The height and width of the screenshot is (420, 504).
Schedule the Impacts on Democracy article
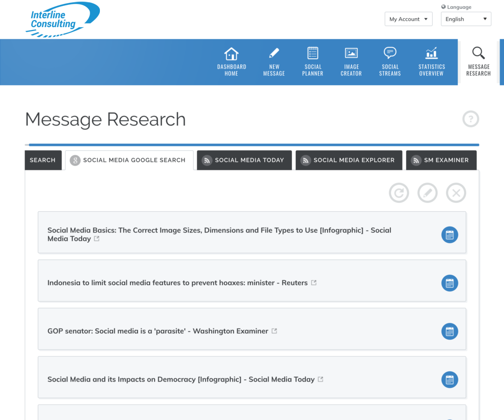450,380
